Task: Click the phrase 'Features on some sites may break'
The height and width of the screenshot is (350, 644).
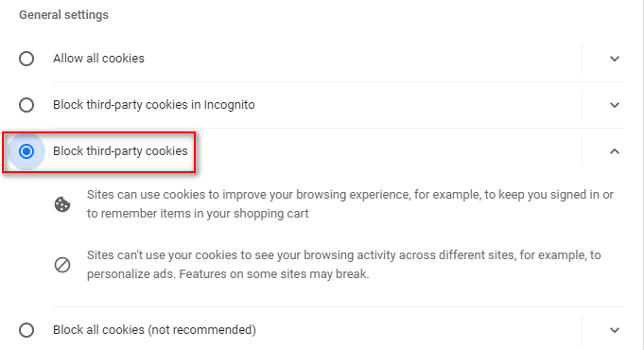Action: (274, 274)
